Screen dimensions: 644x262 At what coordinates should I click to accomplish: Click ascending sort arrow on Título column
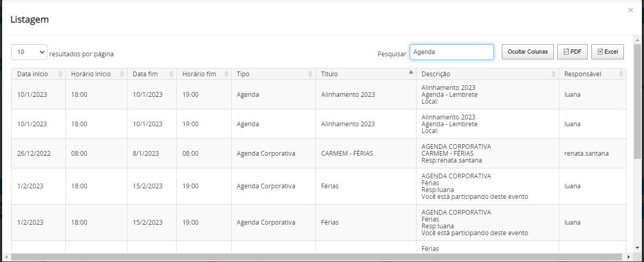click(x=411, y=73)
